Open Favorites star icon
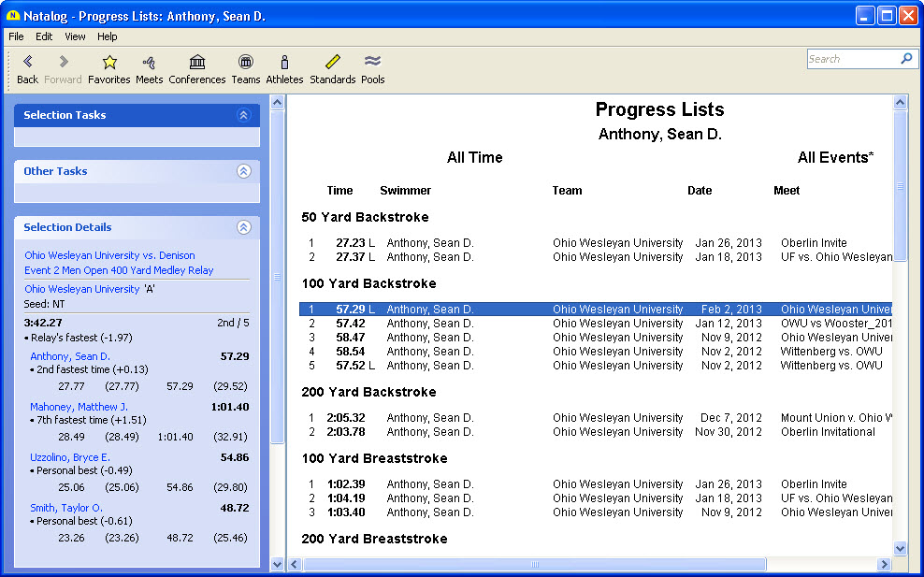The height and width of the screenshot is (577, 924). (x=109, y=63)
